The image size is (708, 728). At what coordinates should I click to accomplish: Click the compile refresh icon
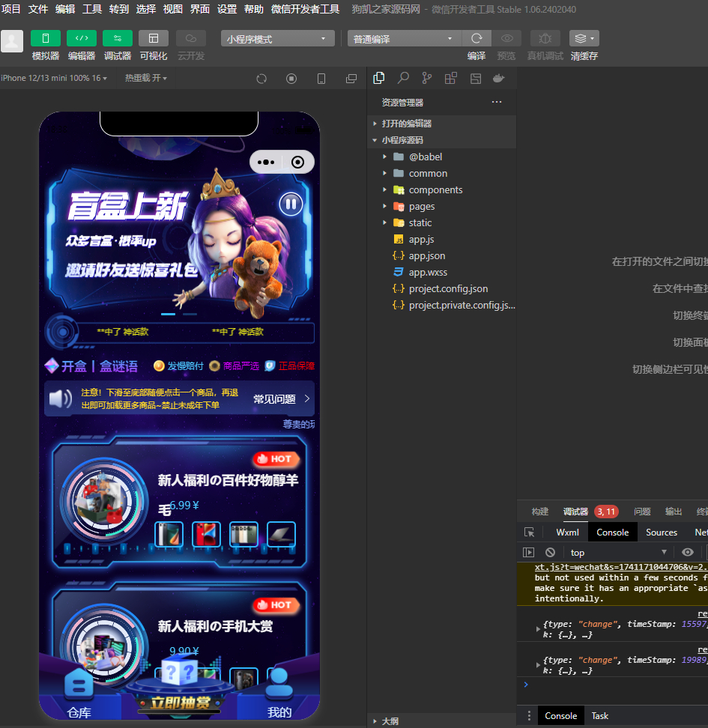[x=476, y=38]
